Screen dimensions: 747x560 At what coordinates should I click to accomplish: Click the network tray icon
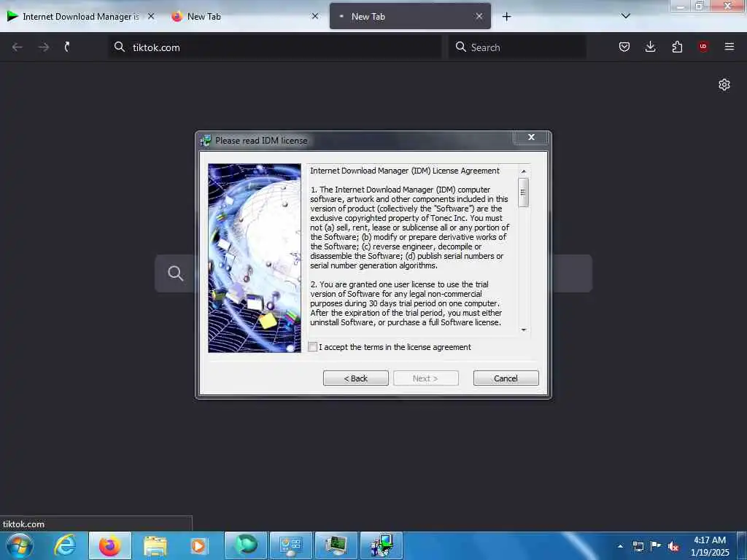pos(638,546)
